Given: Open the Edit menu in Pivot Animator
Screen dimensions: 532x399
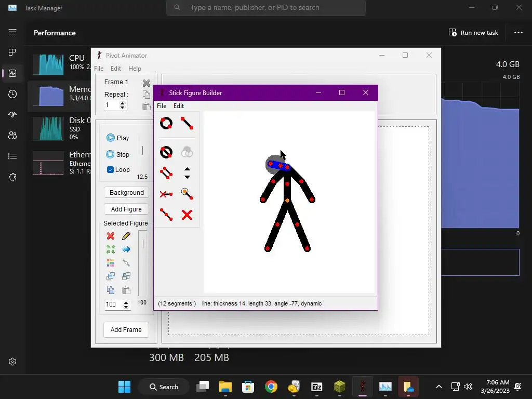Looking at the screenshot, I should [116, 69].
